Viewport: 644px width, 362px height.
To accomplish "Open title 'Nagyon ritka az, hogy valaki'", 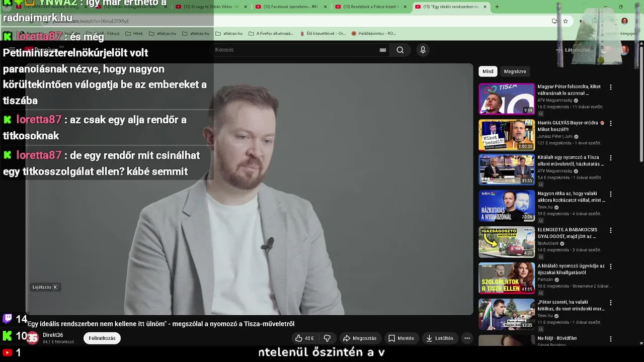I will (571, 197).
